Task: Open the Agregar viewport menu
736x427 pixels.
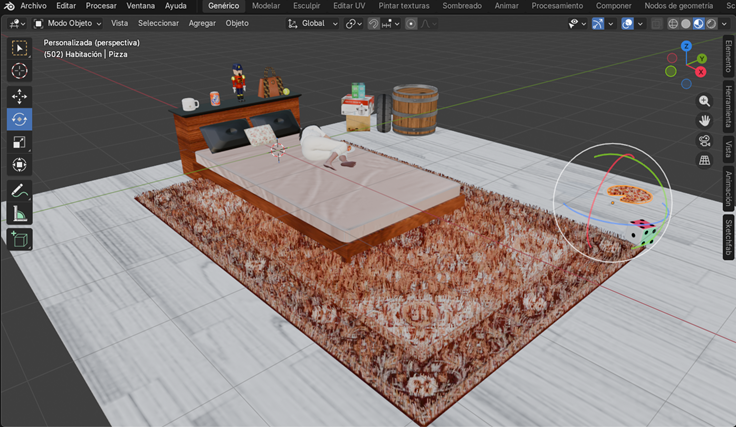Action: [x=202, y=23]
